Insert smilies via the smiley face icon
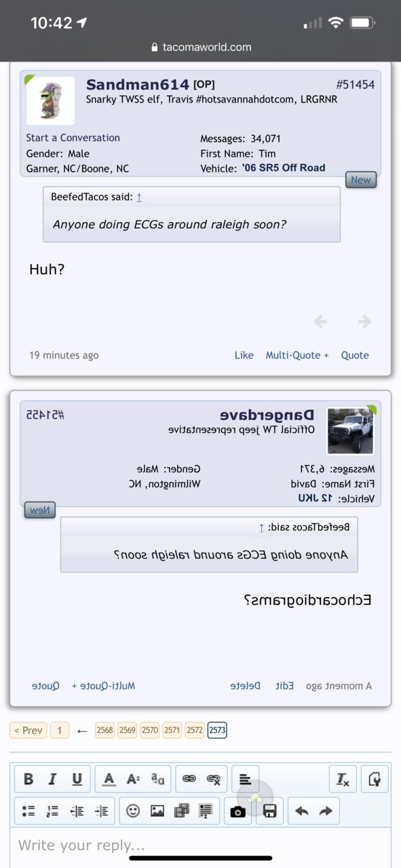Viewport: 401px width, 868px height. point(133,811)
